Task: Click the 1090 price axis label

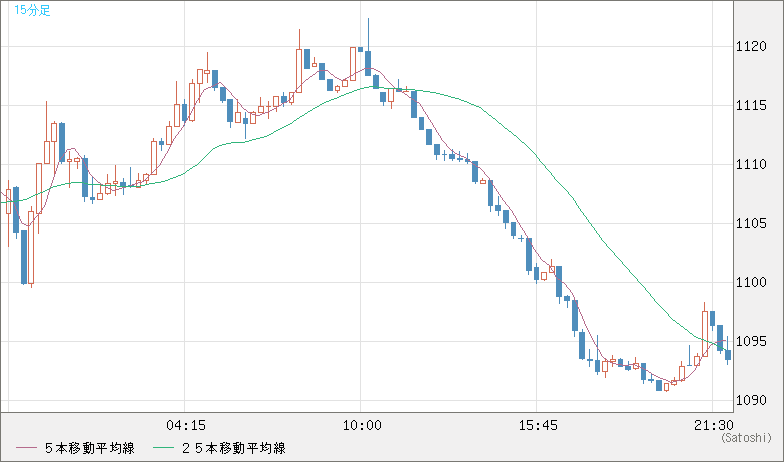Action: pyautogui.click(x=751, y=400)
